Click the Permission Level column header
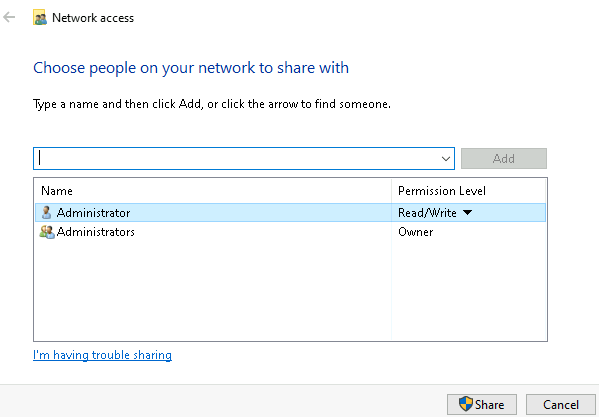Screen dimensions: 599x417 (x=468, y=191)
